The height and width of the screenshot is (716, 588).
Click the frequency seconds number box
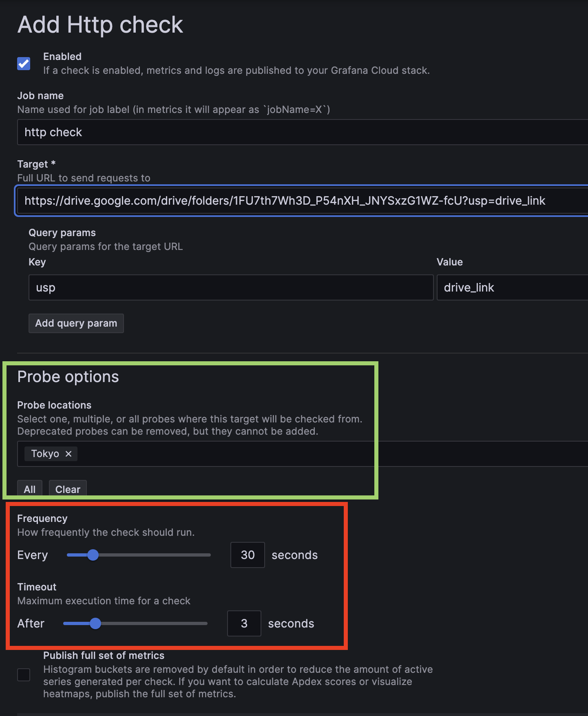click(248, 555)
